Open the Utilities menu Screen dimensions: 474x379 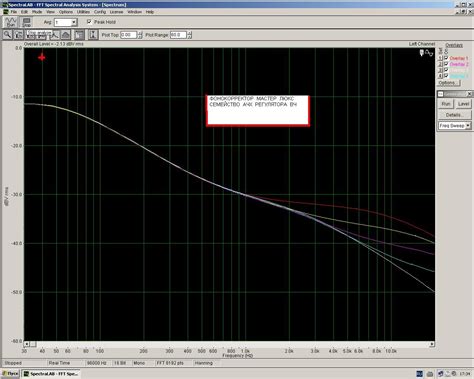pyautogui.click(x=83, y=12)
